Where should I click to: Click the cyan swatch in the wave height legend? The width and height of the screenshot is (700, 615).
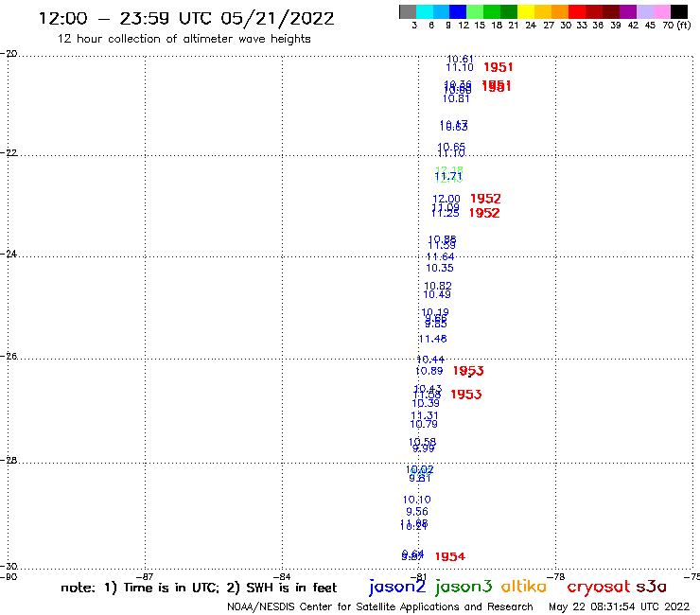point(424,11)
